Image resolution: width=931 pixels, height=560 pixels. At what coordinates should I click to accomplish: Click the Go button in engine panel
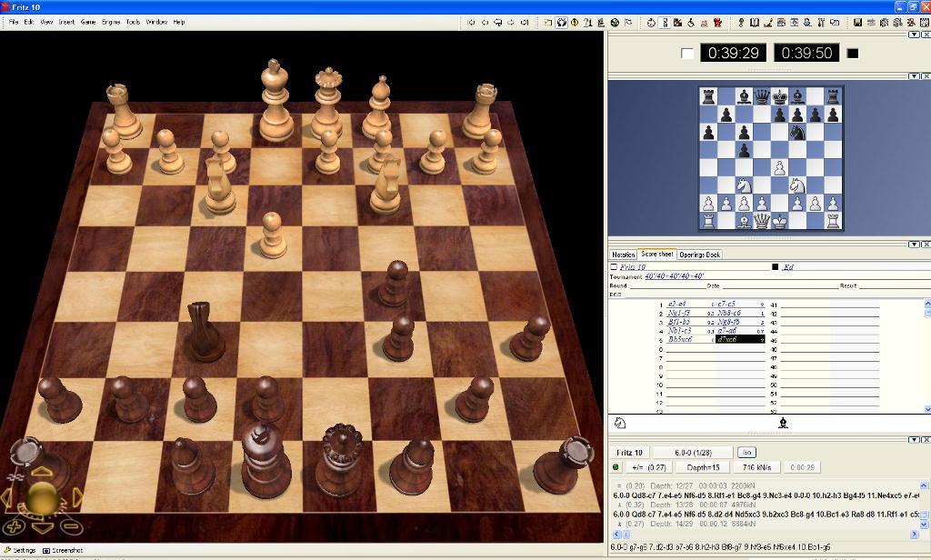[746, 452]
